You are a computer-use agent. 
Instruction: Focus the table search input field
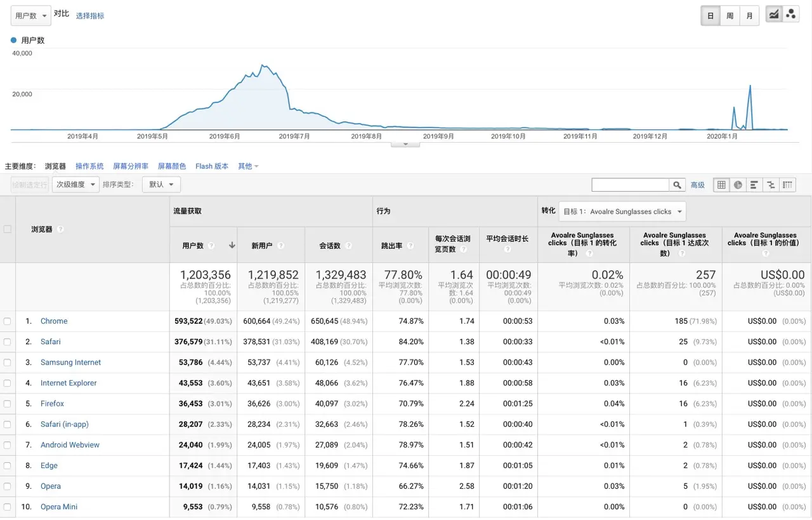click(631, 185)
